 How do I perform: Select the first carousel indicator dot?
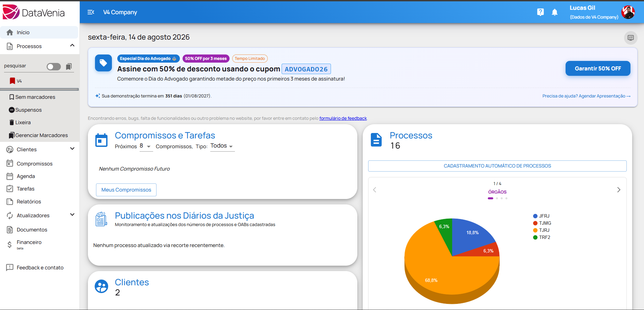[491, 198]
